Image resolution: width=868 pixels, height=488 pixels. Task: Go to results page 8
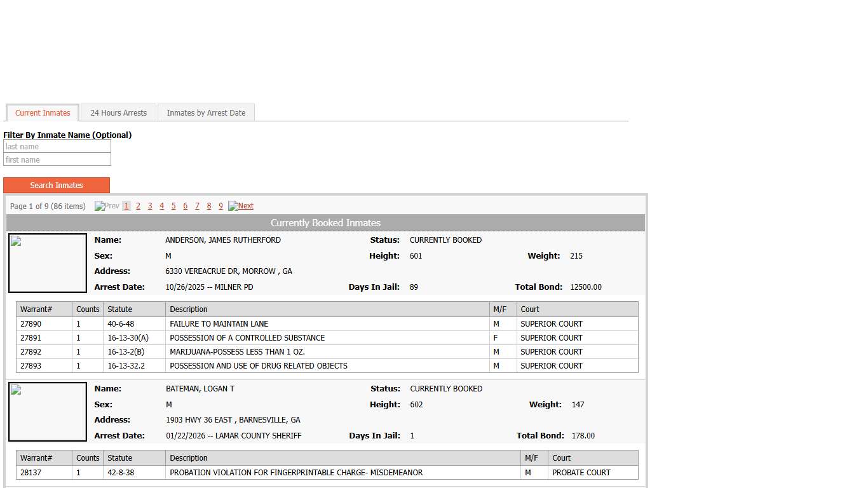209,206
